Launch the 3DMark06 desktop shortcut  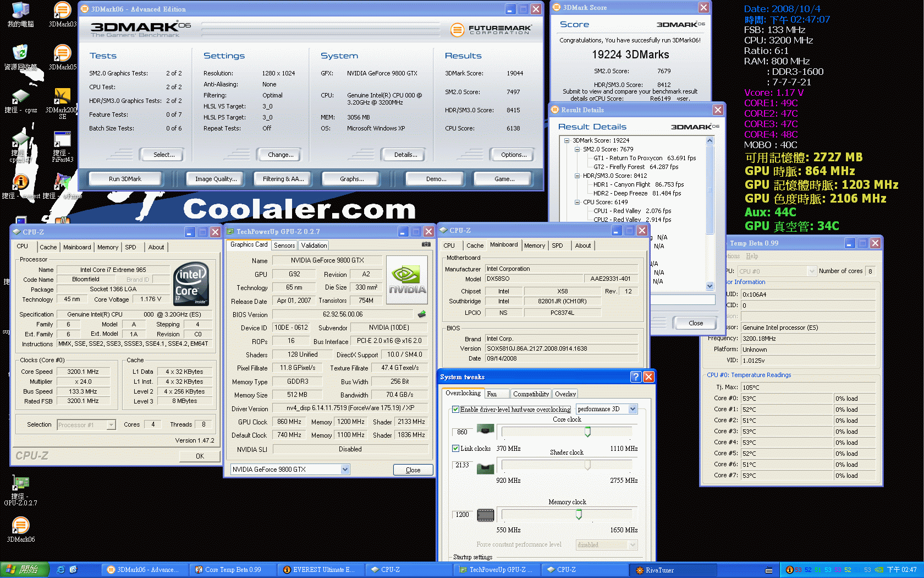click(x=20, y=530)
